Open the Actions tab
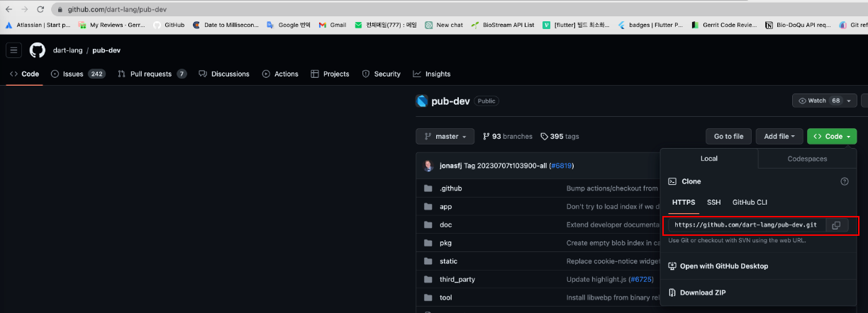 click(x=280, y=74)
